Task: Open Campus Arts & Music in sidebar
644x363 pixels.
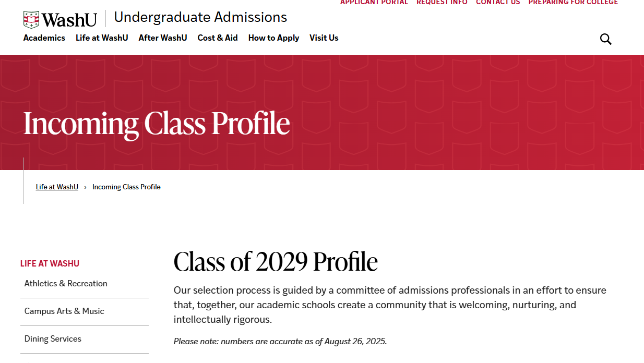Action: coord(64,311)
